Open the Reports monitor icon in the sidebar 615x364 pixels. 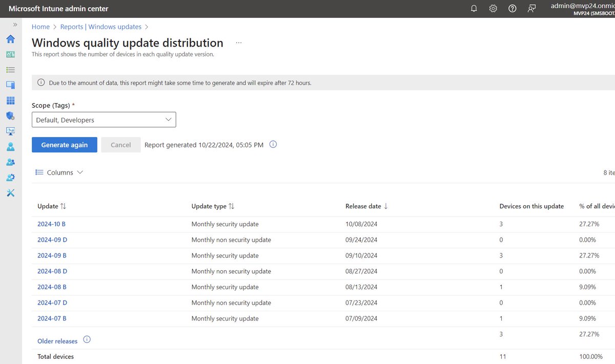(10, 131)
